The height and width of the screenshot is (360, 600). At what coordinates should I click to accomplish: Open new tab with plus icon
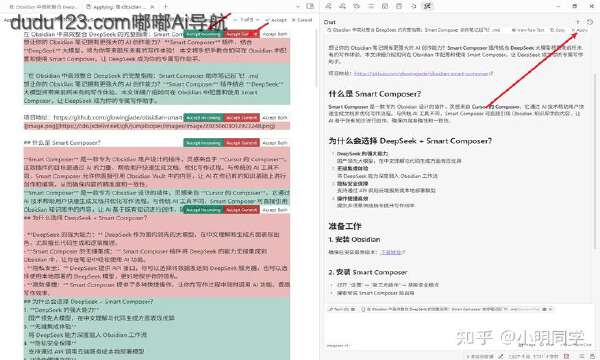click(165, 7)
